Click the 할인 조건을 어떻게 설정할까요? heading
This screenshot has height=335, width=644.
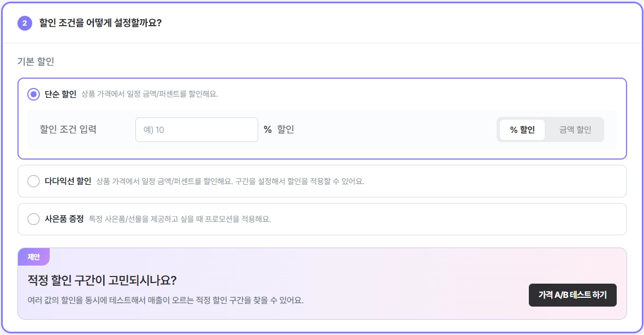pyautogui.click(x=100, y=23)
